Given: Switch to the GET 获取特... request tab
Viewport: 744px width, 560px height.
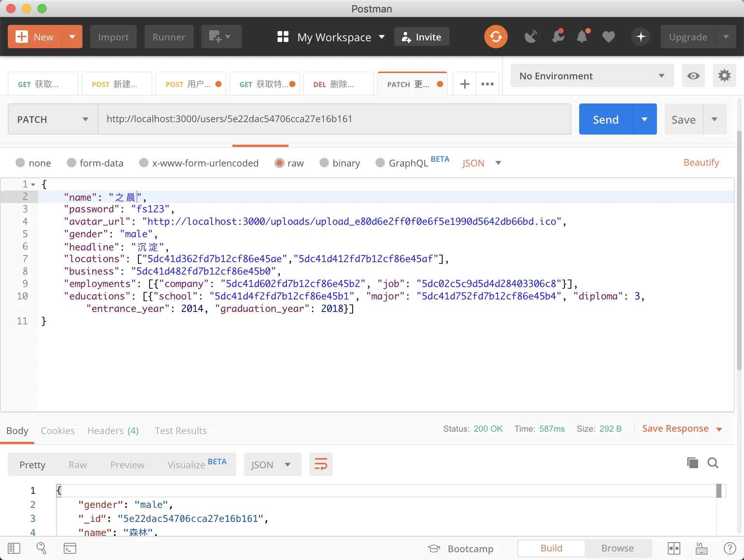Looking at the screenshot, I should [264, 84].
